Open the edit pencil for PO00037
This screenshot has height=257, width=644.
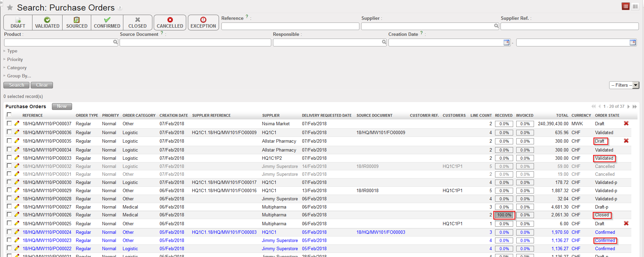17,124
